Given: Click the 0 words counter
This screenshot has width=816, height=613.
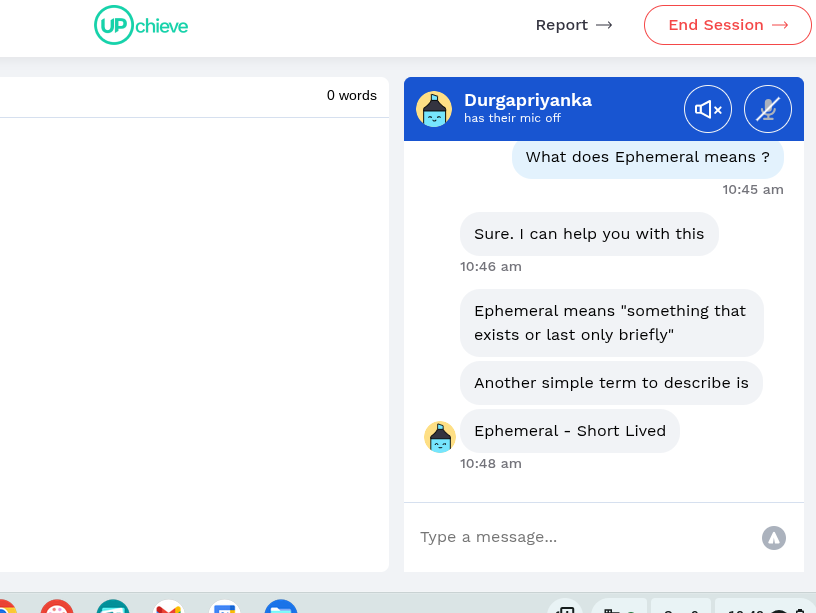Looking at the screenshot, I should coord(351,95).
